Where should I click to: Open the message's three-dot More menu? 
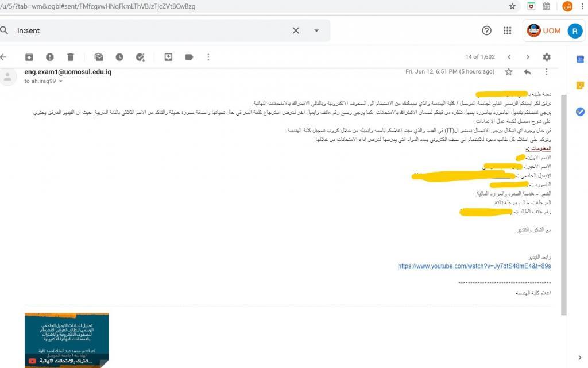pyautogui.click(x=546, y=72)
